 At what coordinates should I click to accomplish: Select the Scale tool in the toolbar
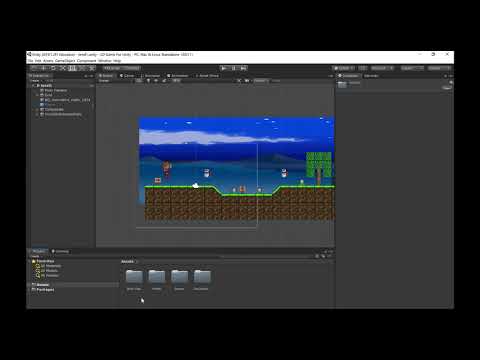click(63, 68)
